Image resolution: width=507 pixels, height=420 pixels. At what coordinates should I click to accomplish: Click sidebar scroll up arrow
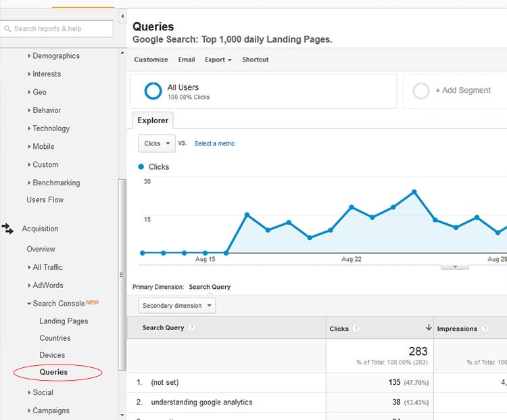122,53
